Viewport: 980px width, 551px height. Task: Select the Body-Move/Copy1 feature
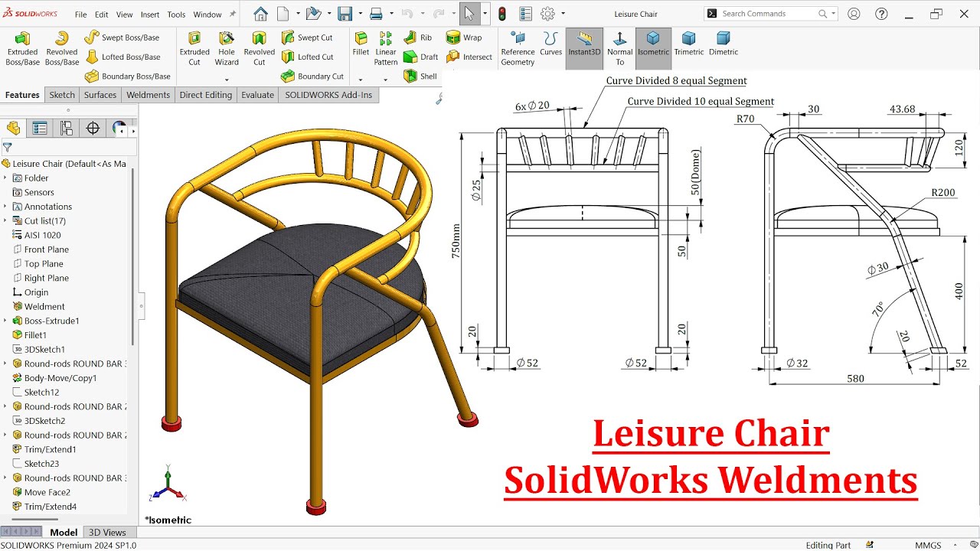click(x=60, y=378)
